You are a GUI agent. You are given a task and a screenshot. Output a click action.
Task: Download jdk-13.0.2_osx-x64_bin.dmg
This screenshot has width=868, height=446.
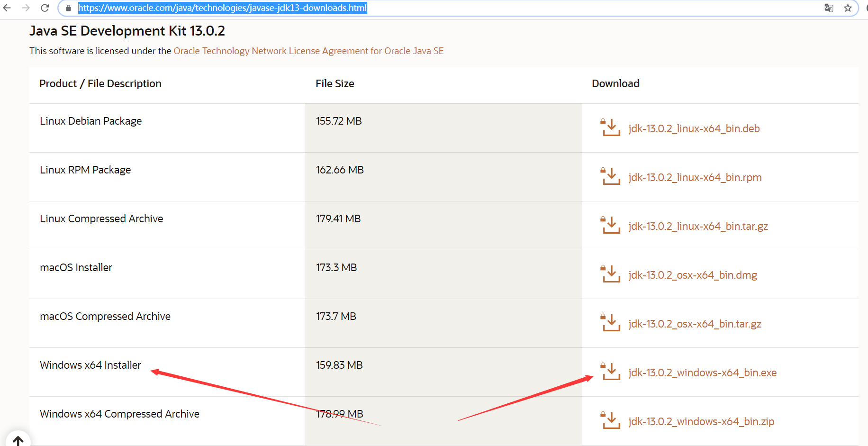(693, 275)
